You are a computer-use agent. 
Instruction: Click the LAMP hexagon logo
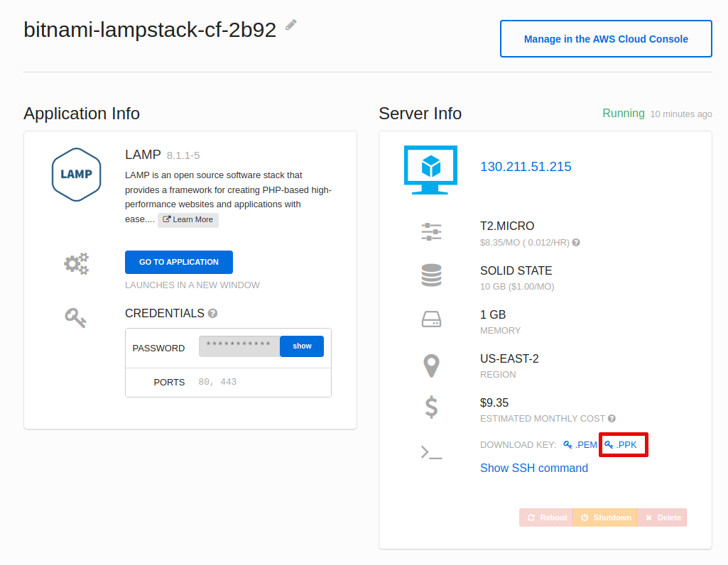tap(76, 175)
